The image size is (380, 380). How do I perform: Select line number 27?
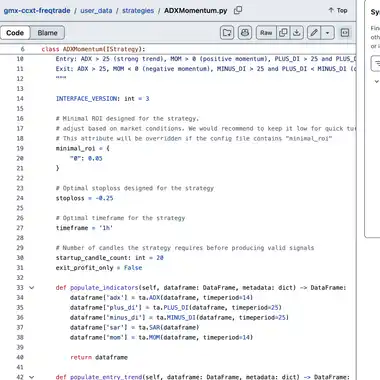[x=20, y=228]
